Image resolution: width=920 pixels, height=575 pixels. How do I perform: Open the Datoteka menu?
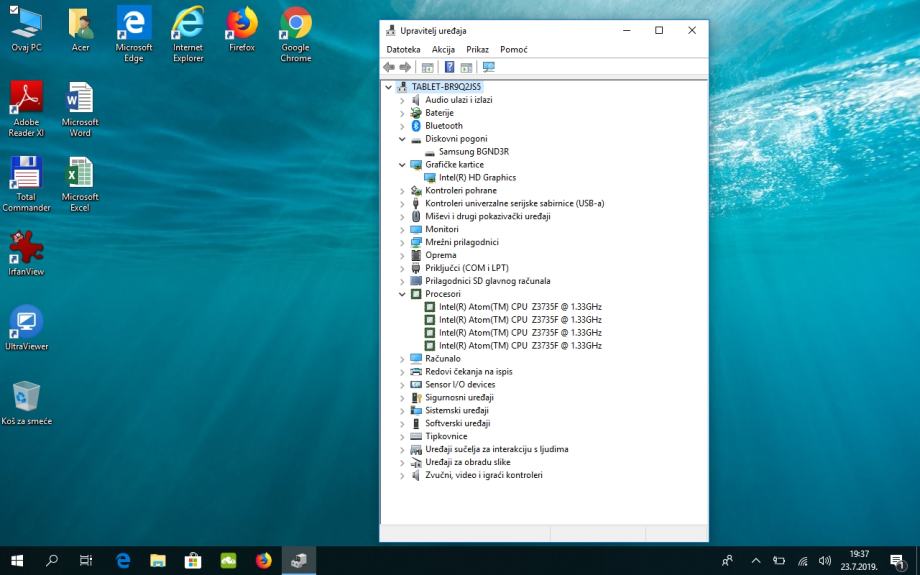[x=403, y=49]
